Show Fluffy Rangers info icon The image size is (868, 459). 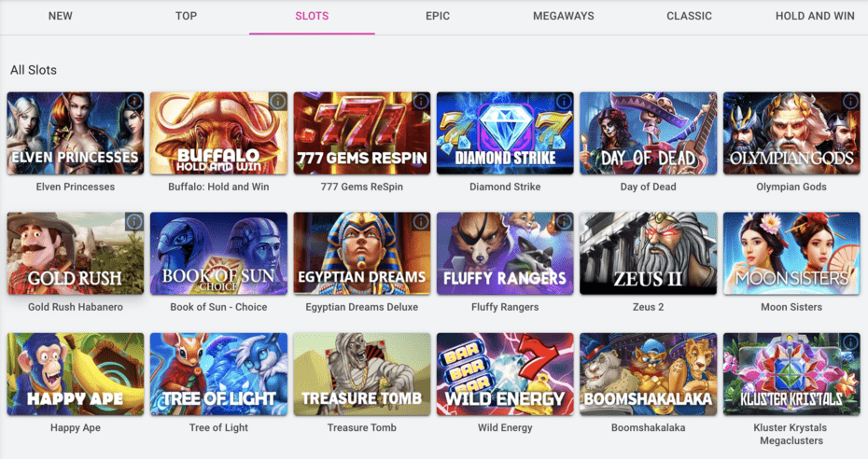pyautogui.click(x=564, y=222)
